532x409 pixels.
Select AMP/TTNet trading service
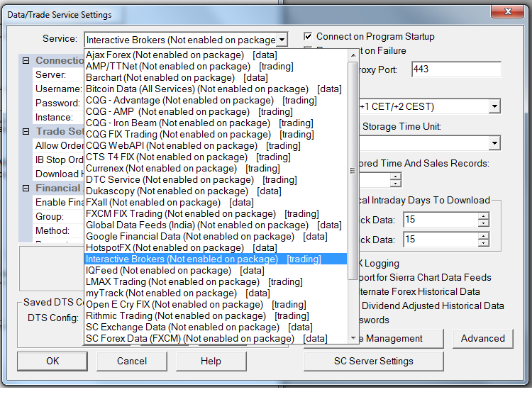click(x=216, y=66)
